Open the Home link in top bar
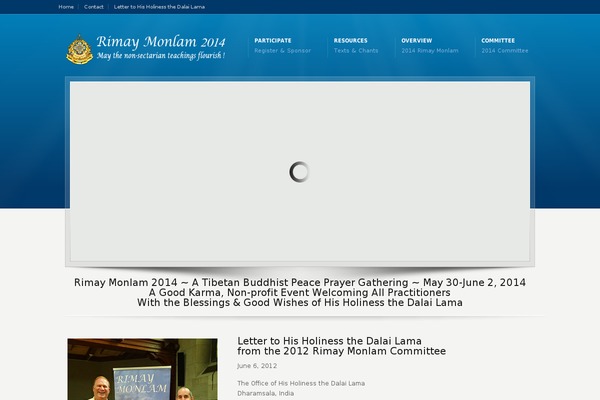600x400 pixels. click(66, 7)
